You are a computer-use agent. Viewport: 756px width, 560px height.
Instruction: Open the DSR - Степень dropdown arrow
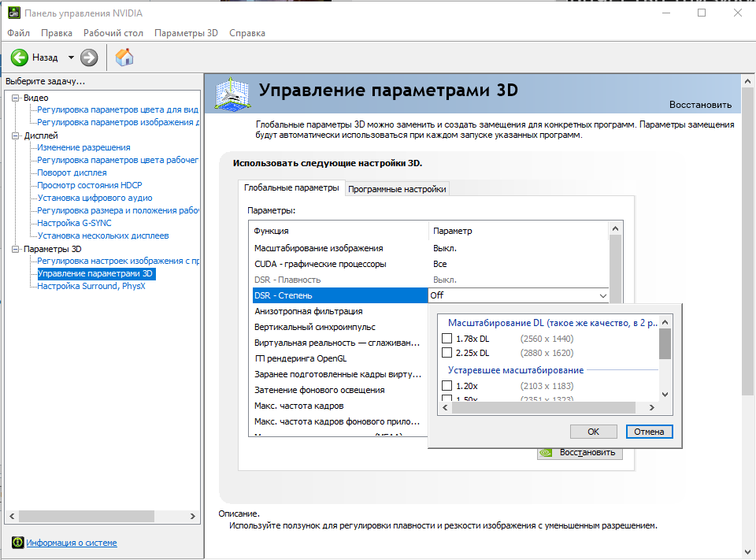pyautogui.click(x=602, y=295)
